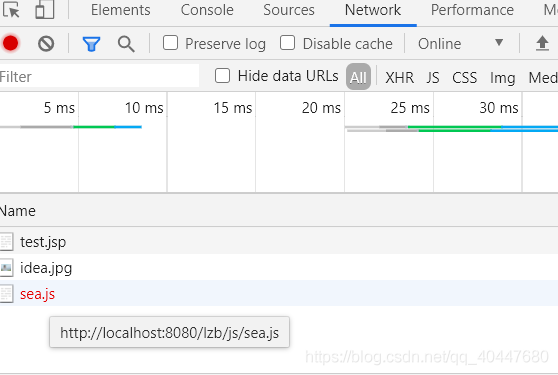Click the timeline at 15 ms marker

point(233,107)
